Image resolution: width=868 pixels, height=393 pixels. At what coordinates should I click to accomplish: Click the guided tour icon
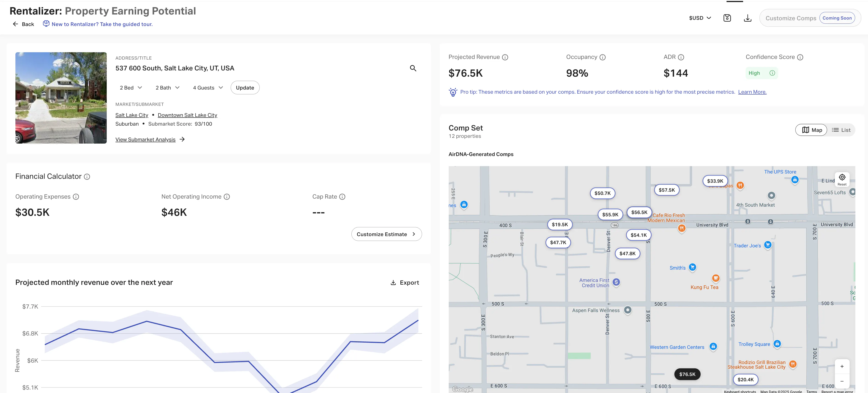[46, 24]
